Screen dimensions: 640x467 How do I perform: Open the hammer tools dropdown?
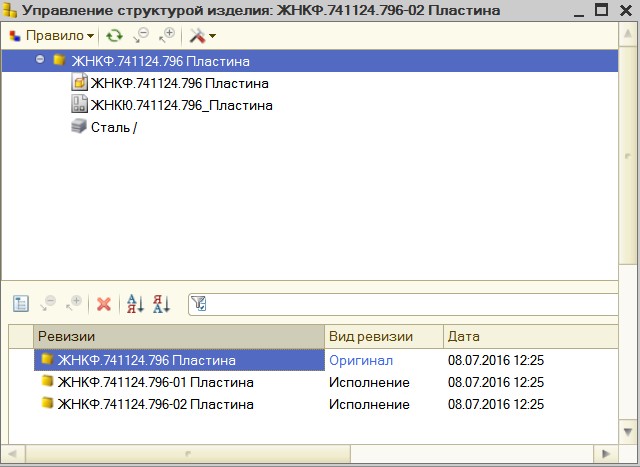tap(203, 35)
